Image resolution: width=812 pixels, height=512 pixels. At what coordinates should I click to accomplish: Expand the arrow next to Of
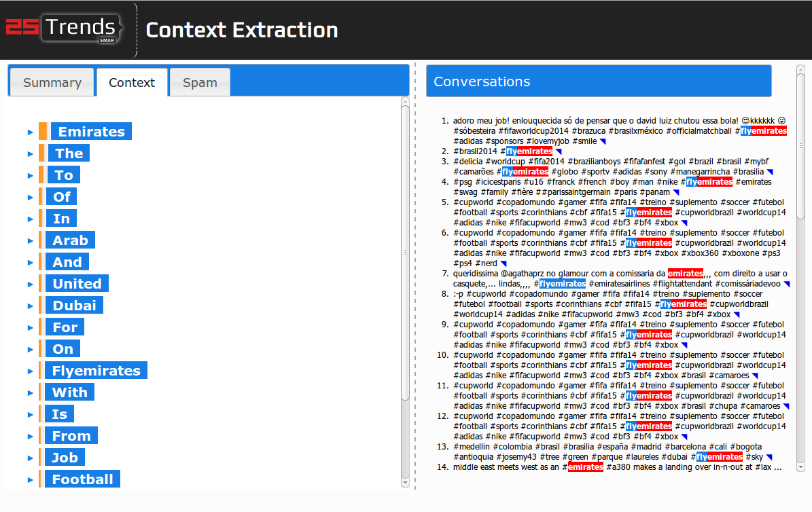(x=30, y=197)
